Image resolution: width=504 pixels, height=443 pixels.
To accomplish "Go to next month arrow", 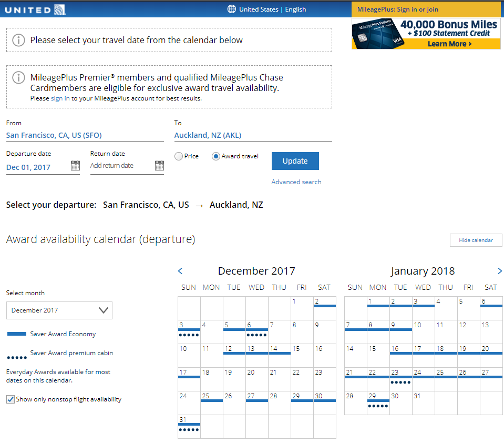I will click(x=499, y=271).
